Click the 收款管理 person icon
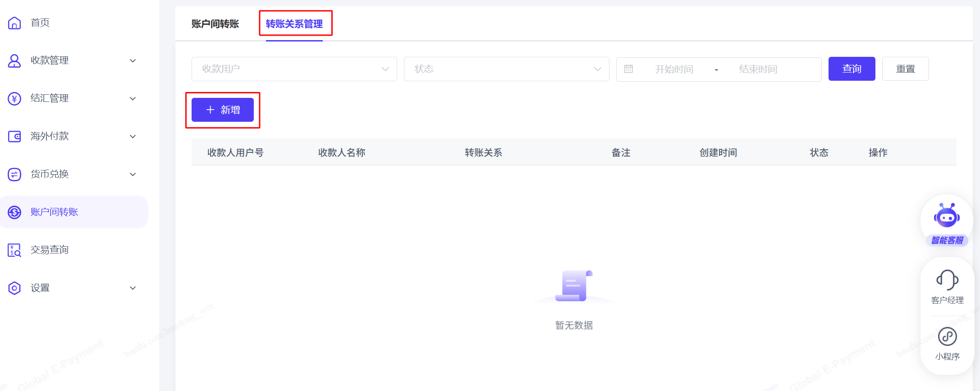Image resolution: width=980 pixels, height=391 pixels. [x=14, y=60]
